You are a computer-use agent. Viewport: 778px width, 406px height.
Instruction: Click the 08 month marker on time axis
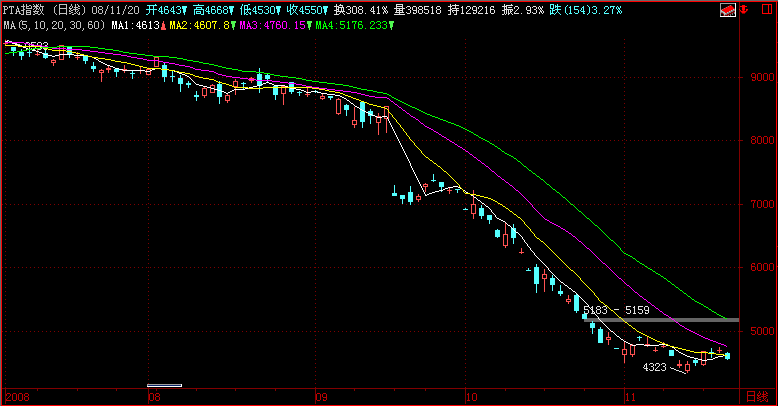pyautogui.click(x=154, y=397)
